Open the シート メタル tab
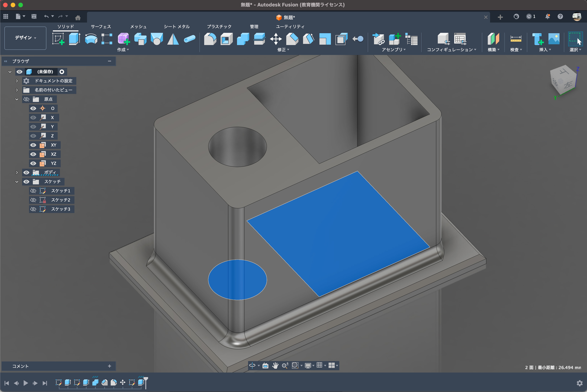This screenshot has height=392, width=587. tap(177, 27)
